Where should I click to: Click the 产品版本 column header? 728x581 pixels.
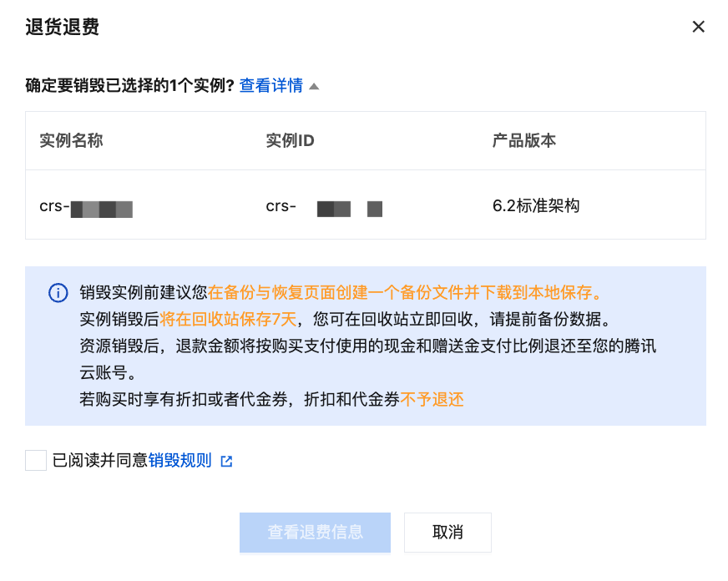[x=524, y=140]
